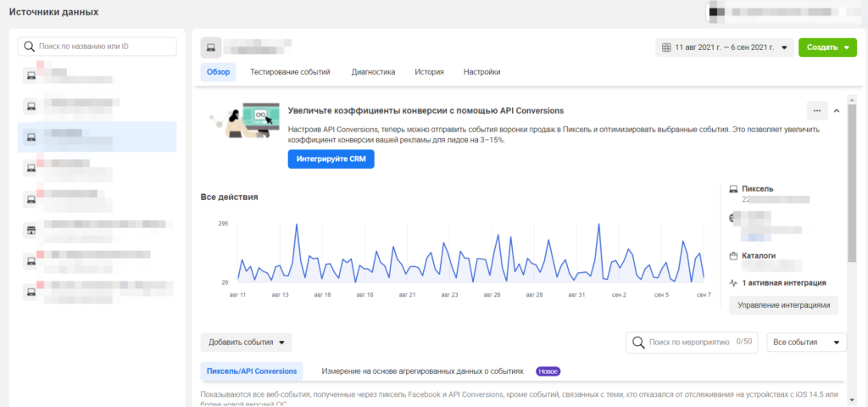This screenshot has width=868, height=407.
Task: Click the activity icon beside 1 активная интеграция
Action: coord(733,282)
